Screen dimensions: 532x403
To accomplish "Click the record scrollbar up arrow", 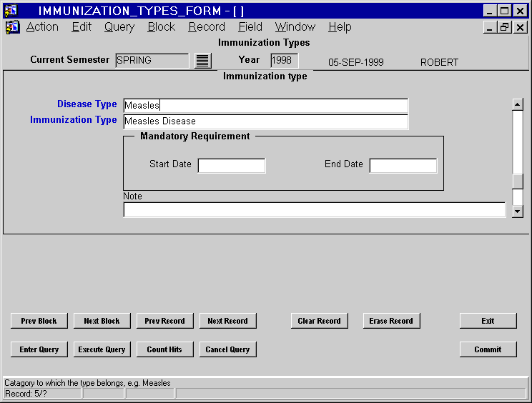I will (518, 104).
